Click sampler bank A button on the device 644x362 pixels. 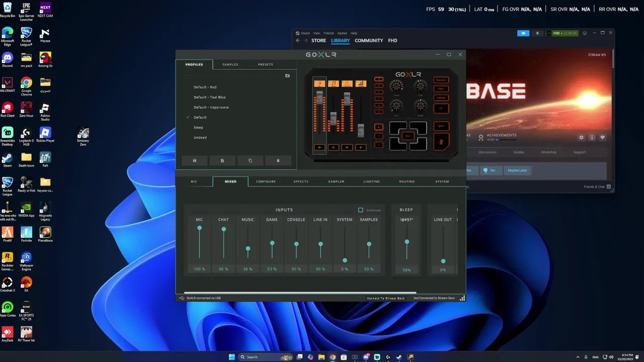[379, 127]
